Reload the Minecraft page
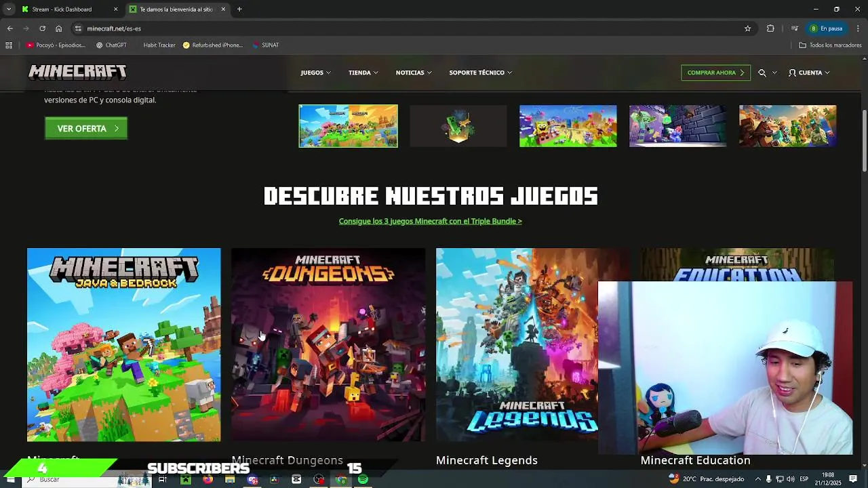 [42, 28]
